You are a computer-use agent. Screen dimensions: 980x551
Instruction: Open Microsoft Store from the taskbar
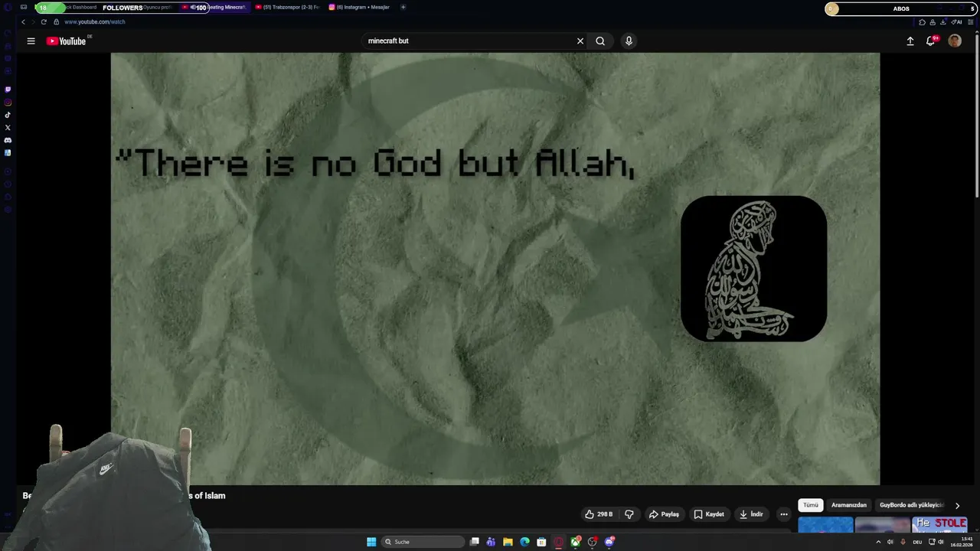pyautogui.click(x=541, y=542)
